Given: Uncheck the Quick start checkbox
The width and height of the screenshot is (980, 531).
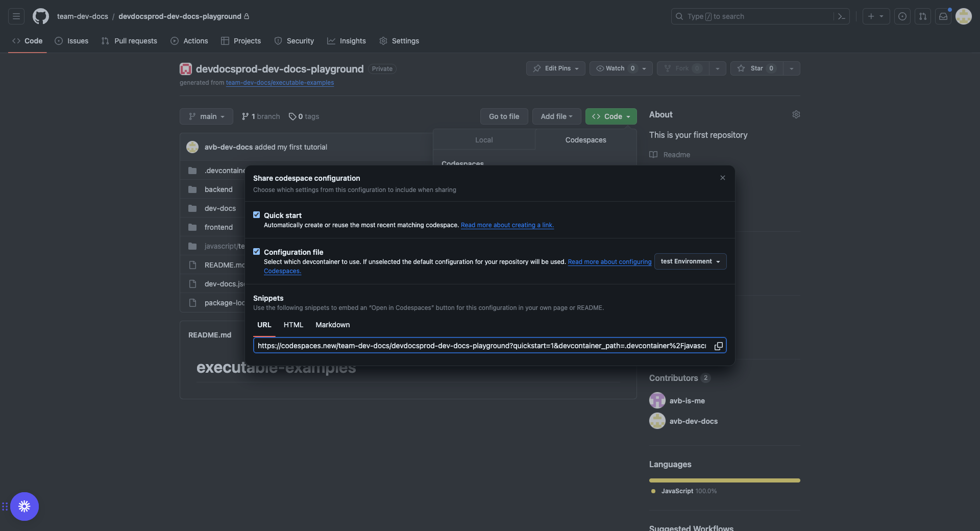Looking at the screenshot, I should (257, 215).
